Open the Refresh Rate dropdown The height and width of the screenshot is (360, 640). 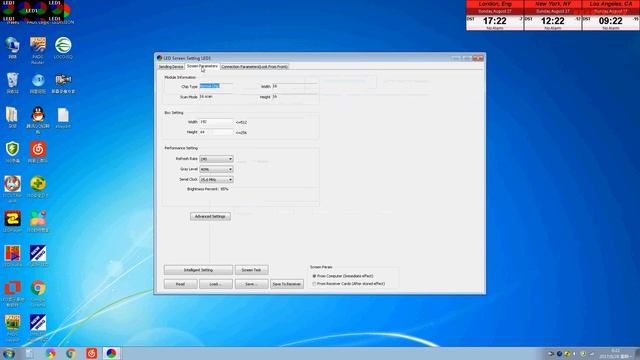pyautogui.click(x=216, y=159)
